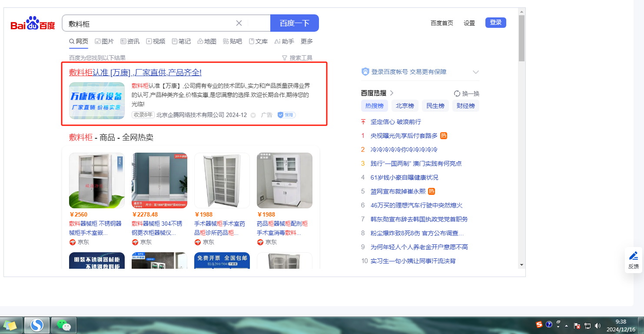Open the taskbar clock showing 9:38

621,325
